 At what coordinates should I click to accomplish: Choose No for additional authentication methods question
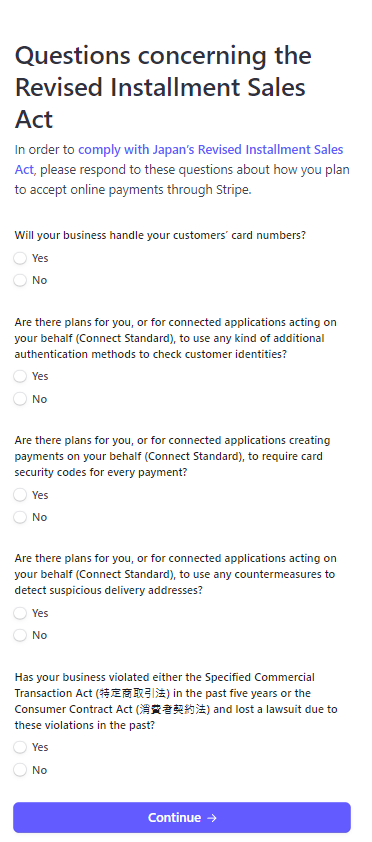tap(20, 399)
